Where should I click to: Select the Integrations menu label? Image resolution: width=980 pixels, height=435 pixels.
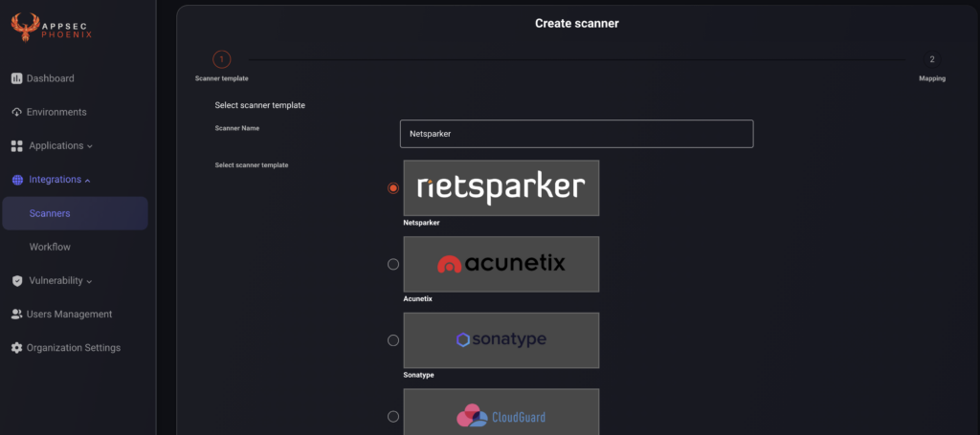pyautogui.click(x=55, y=180)
